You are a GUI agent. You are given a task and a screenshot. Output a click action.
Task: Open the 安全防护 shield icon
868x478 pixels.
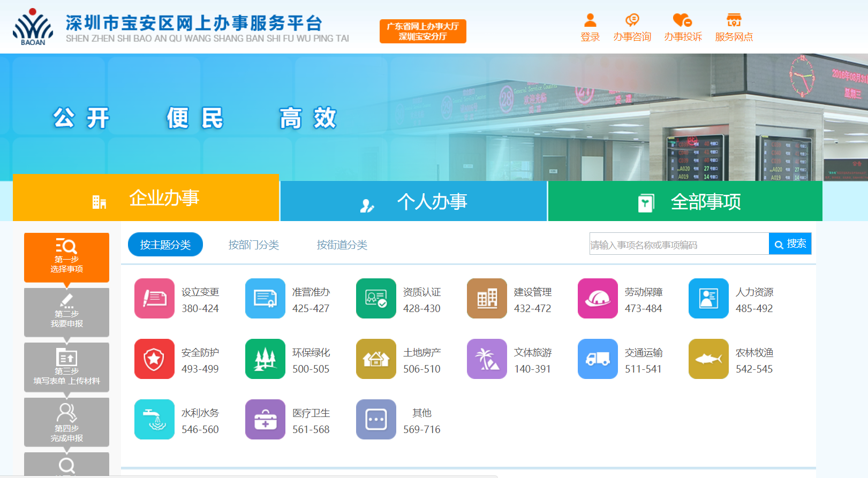click(154, 359)
